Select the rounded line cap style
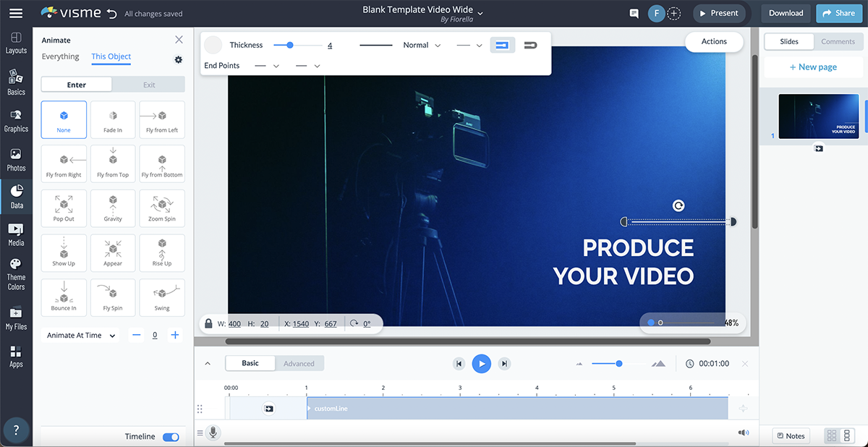The width and height of the screenshot is (868, 447). coord(530,45)
